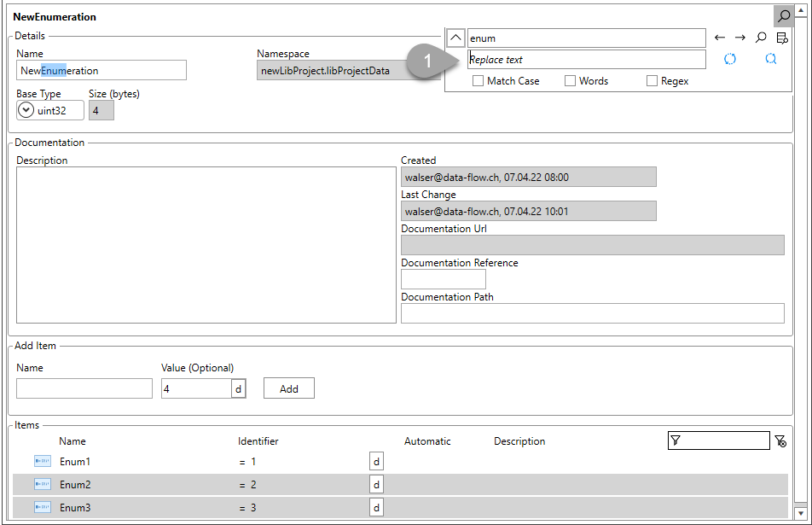
Task: Toggle the 'd' format button next to Value
Action: pos(238,388)
